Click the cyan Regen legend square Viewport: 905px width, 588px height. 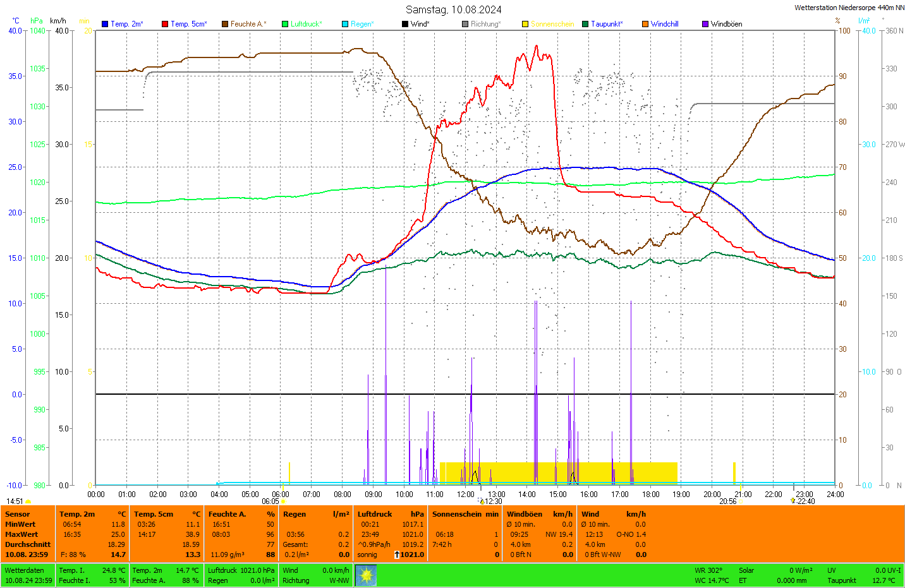(x=345, y=24)
